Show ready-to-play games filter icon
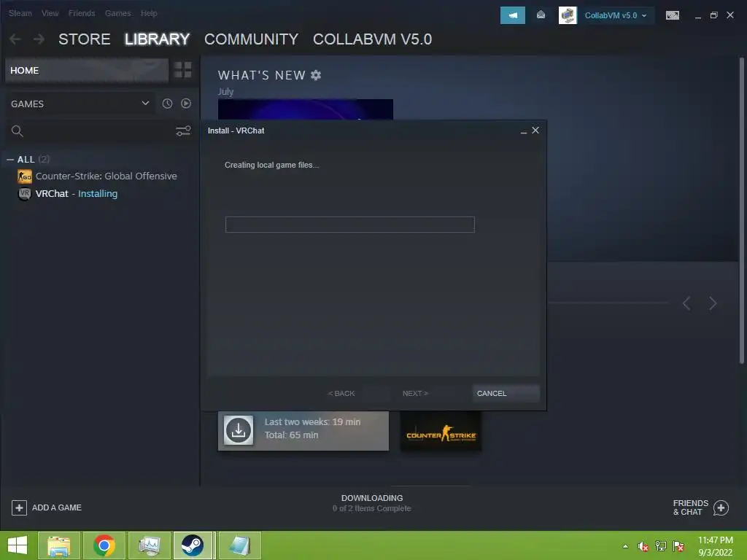This screenshot has width=747, height=560. tap(186, 104)
